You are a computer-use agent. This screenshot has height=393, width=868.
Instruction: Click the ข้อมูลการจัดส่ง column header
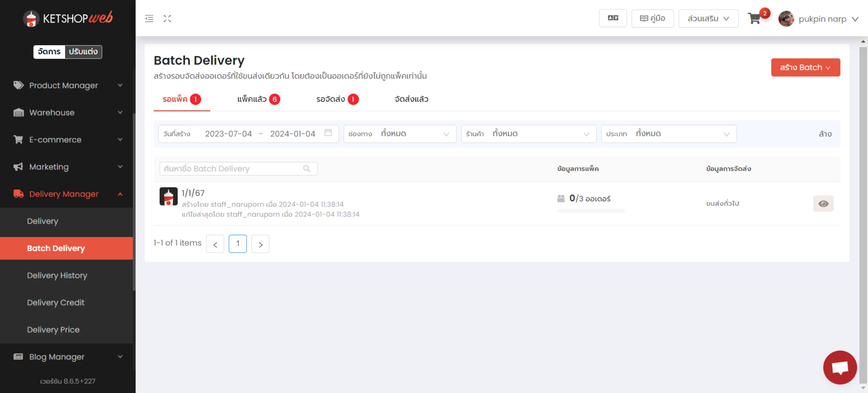pyautogui.click(x=728, y=169)
